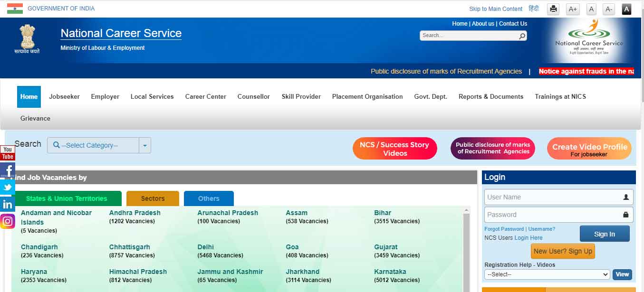Increase font size with the A+ control
Viewport: 644px width, 292px height.
tap(573, 9)
